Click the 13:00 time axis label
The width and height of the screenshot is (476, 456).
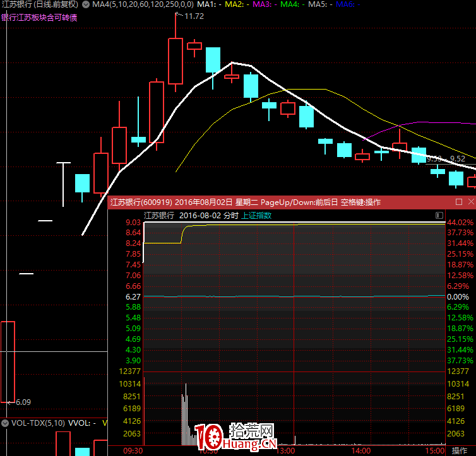click(x=285, y=451)
